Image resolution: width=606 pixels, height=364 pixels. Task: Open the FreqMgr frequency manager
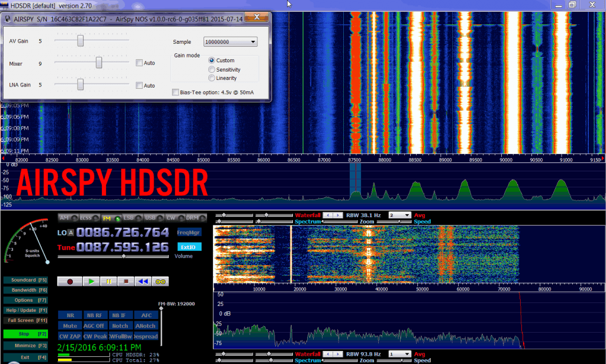189,232
